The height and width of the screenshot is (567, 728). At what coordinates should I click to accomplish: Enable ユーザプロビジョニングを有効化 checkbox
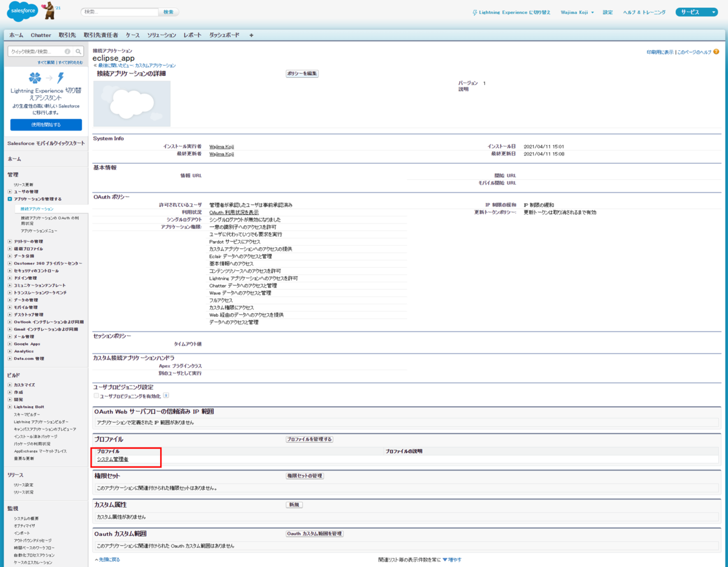point(96,396)
